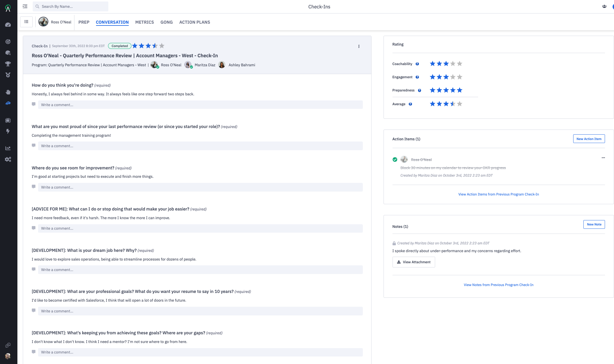This screenshot has width=614, height=364.
Task: Click the New Action Item button
Action: (x=588, y=139)
